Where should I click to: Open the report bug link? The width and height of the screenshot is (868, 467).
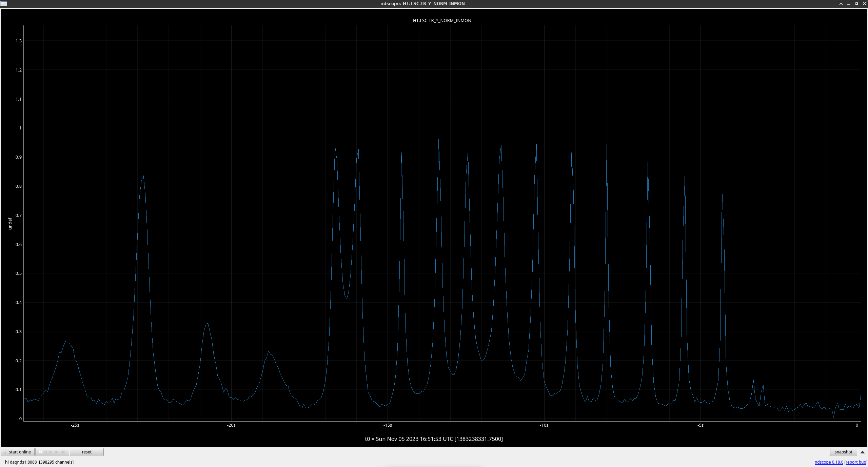pos(855,462)
